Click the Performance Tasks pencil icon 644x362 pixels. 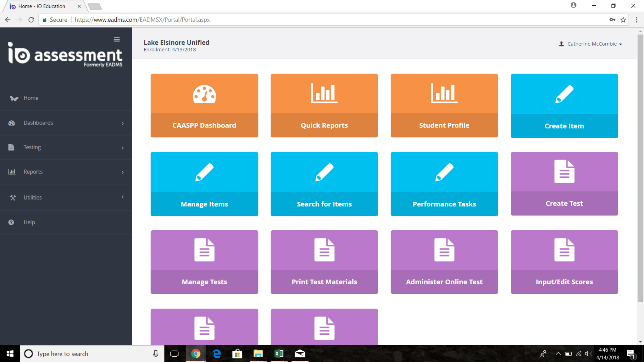tap(444, 172)
